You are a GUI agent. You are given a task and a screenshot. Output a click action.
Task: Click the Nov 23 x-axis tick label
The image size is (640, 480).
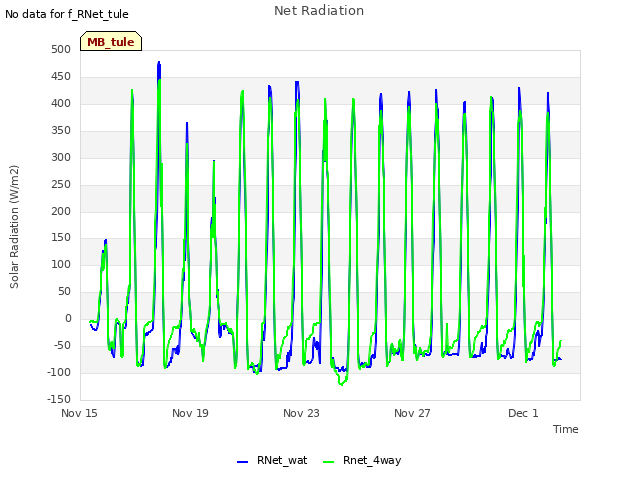301,413
